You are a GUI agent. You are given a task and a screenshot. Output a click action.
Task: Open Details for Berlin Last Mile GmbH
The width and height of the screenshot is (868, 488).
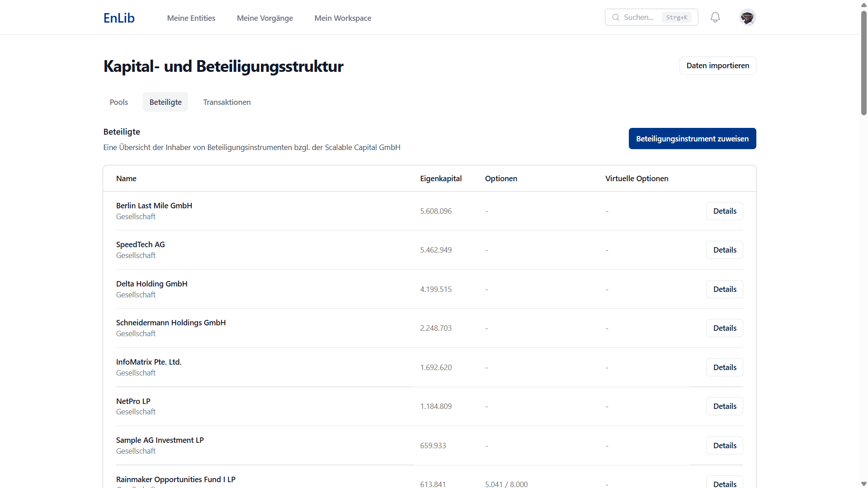point(725,211)
